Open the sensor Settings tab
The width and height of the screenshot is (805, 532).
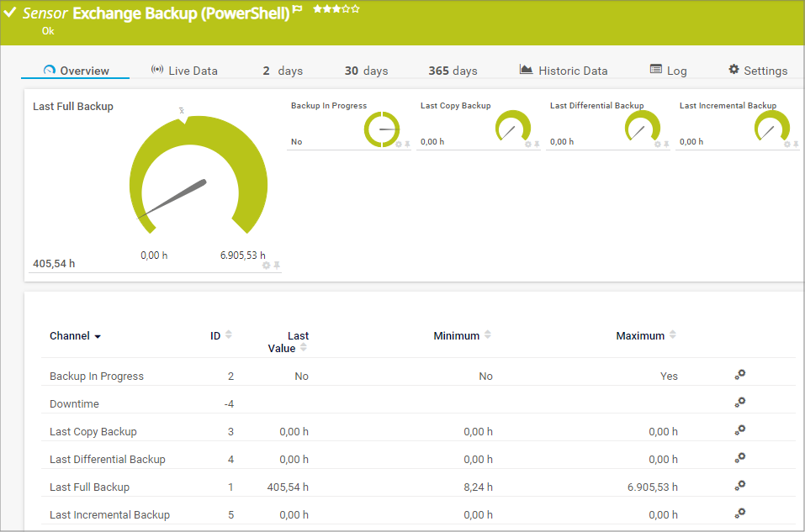[757, 71]
